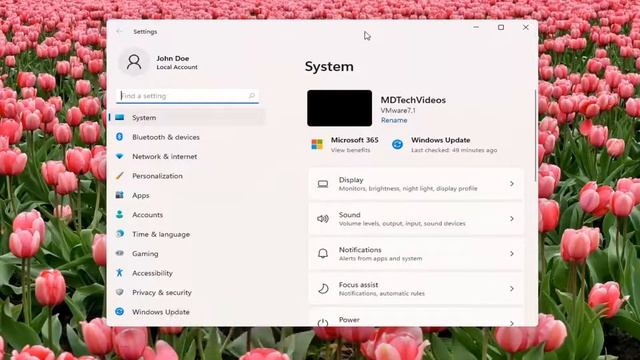The width and height of the screenshot is (640, 360).
Task: Click the Privacy & security shield icon
Action: [x=120, y=292]
